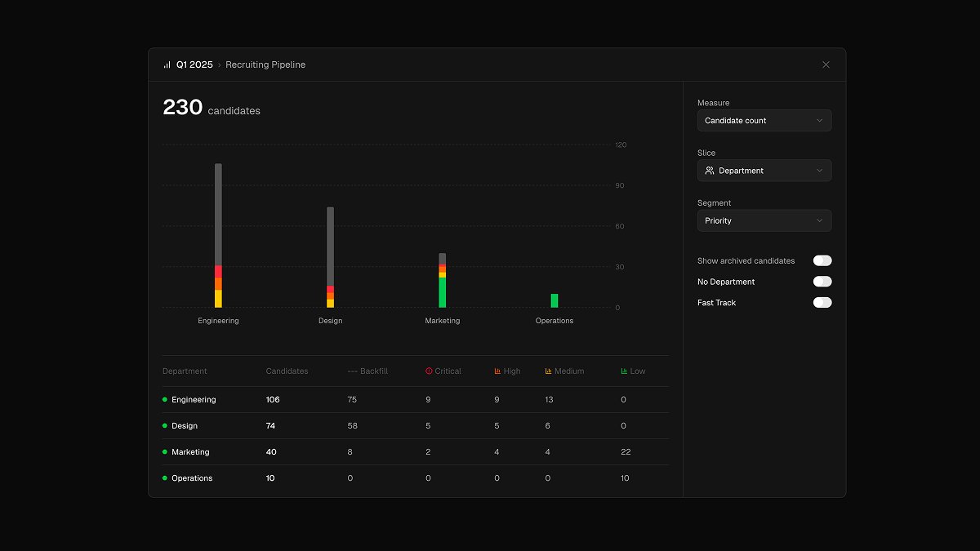Screen dimensions: 980x551
Task: Click gray segment of Design bar
Action: [x=330, y=246]
